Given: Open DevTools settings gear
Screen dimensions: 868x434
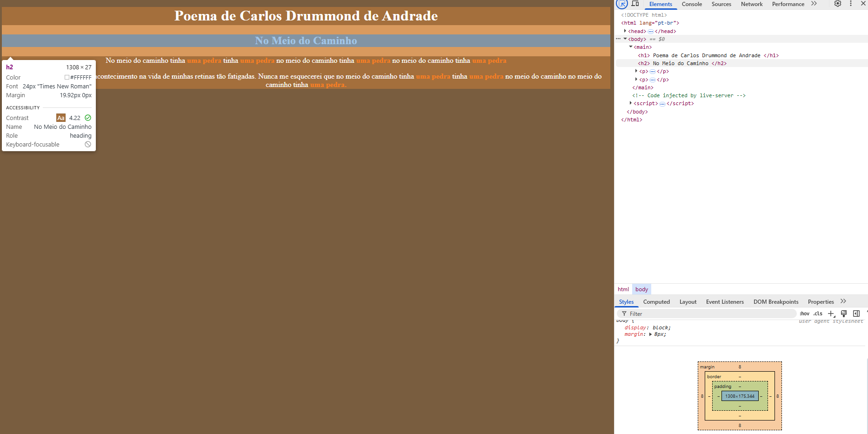Looking at the screenshot, I should point(837,4).
